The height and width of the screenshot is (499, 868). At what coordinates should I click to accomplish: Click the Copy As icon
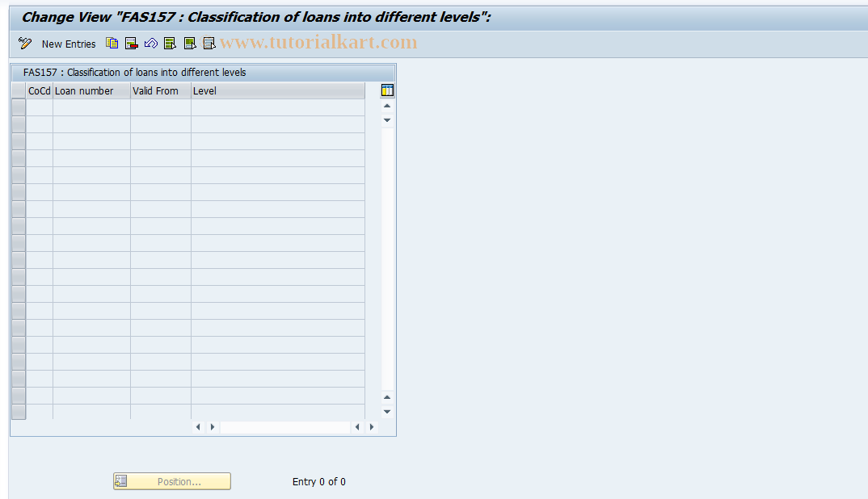pyautogui.click(x=112, y=43)
